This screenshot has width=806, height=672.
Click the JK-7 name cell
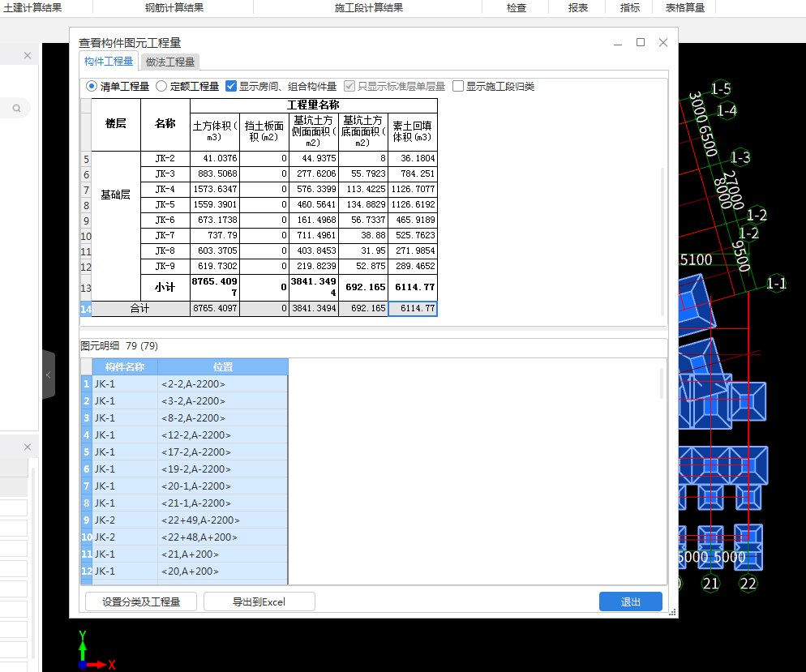(x=165, y=235)
